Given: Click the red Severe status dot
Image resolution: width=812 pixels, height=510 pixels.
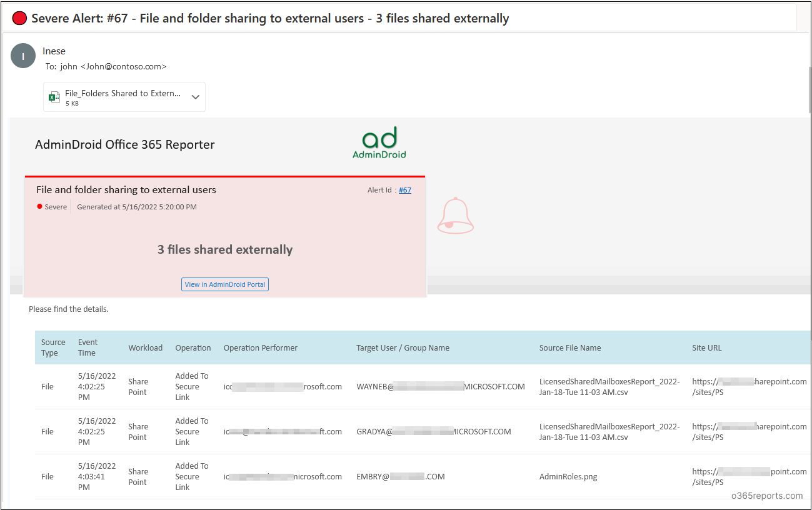Looking at the screenshot, I should [39, 206].
